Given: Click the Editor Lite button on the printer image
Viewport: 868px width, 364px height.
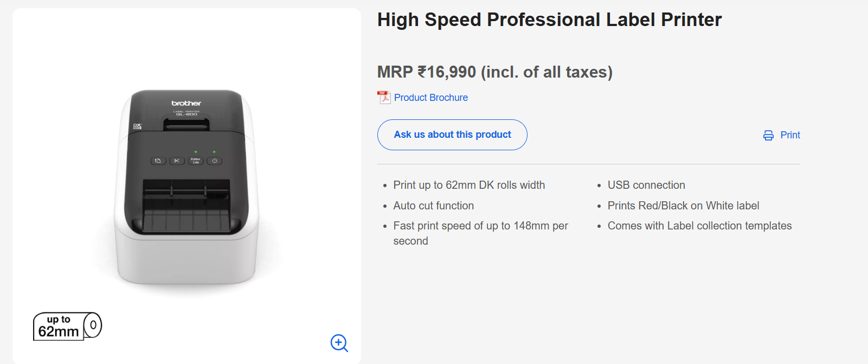Looking at the screenshot, I should 196,161.
